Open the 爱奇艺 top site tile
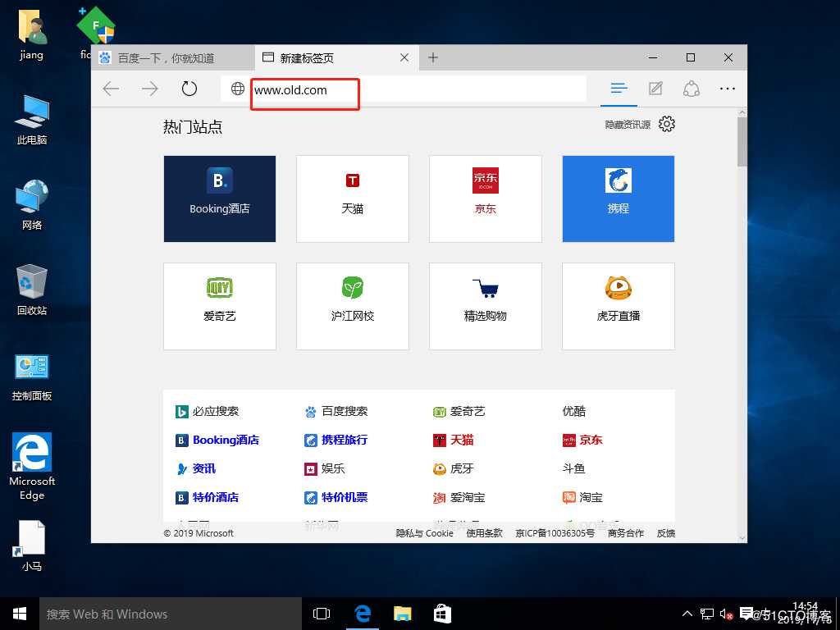This screenshot has width=840, height=630. [220, 306]
